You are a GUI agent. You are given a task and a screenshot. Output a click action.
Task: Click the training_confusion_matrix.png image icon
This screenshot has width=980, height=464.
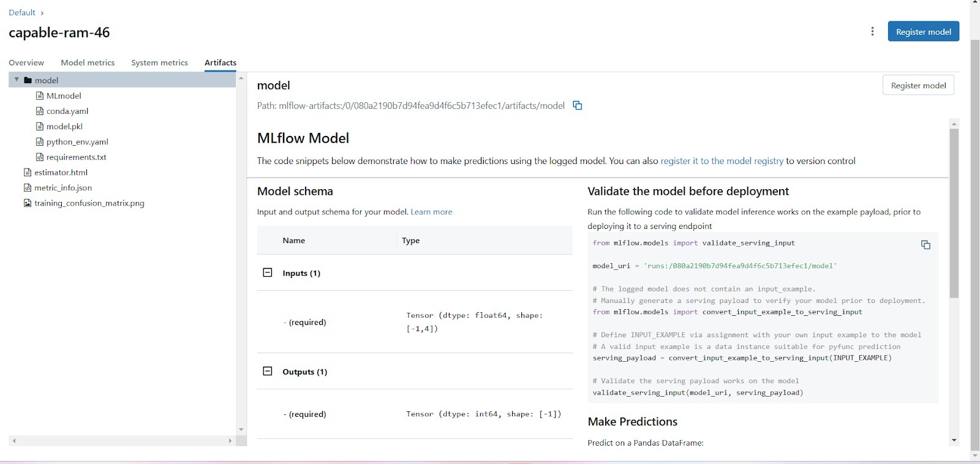pos(28,203)
